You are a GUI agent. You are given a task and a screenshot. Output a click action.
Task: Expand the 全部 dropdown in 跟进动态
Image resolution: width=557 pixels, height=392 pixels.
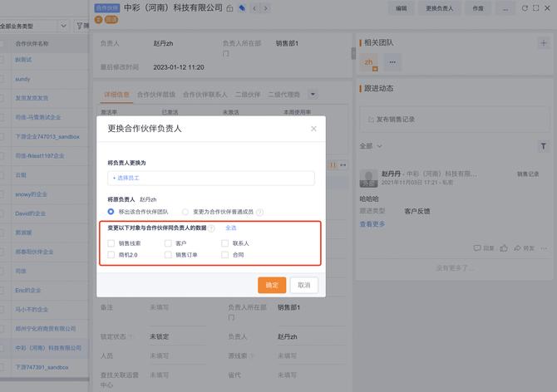pos(368,146)
